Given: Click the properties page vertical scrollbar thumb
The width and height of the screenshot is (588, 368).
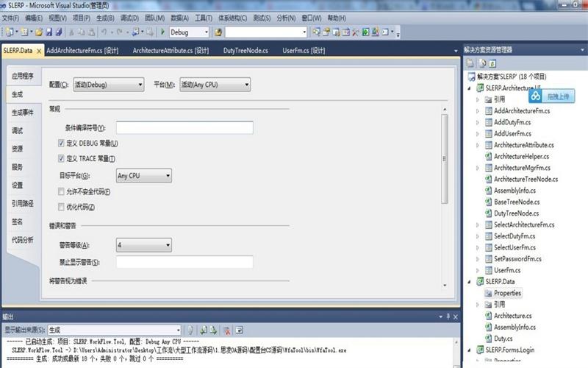Looking at the screenshot, I should click(445, 159).
